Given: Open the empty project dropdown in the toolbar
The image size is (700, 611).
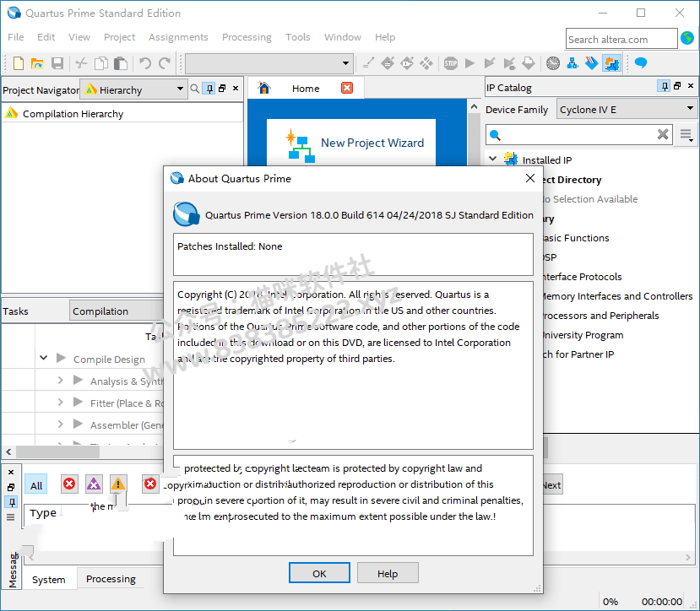Looking at the screenshot, I should [269, 63].
